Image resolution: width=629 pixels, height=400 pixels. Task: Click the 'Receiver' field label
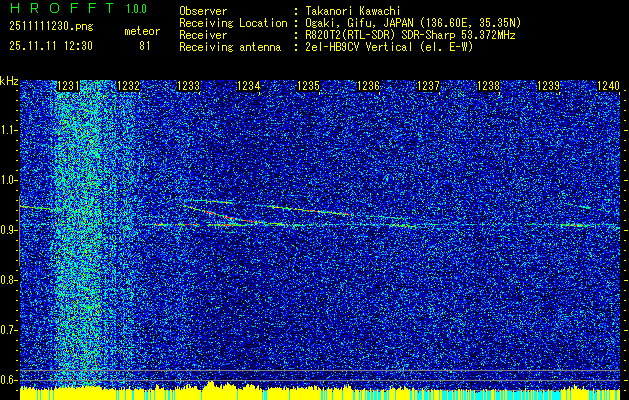pyautogui.click(x=203, y=35)
